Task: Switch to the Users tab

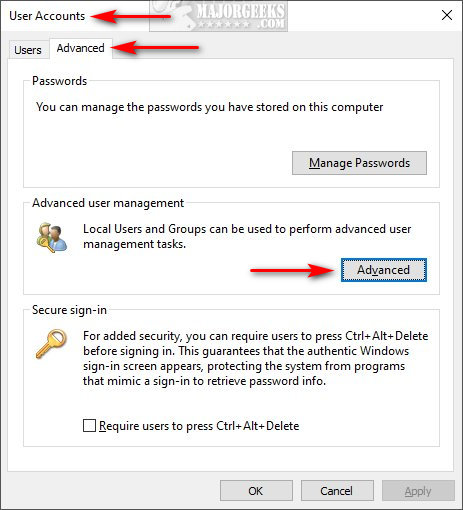Action: pyautogui.click(x=28, y=50)
